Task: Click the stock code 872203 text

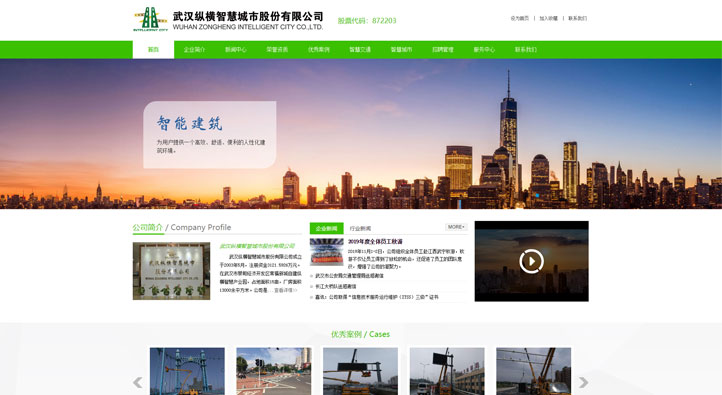Action: pyautogui.click(x=367, y=21)
